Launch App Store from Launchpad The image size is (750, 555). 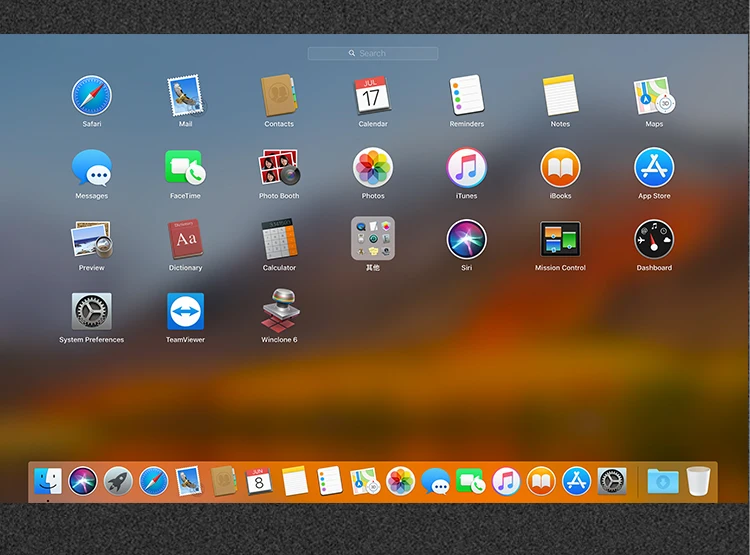(x=654, y=168)
